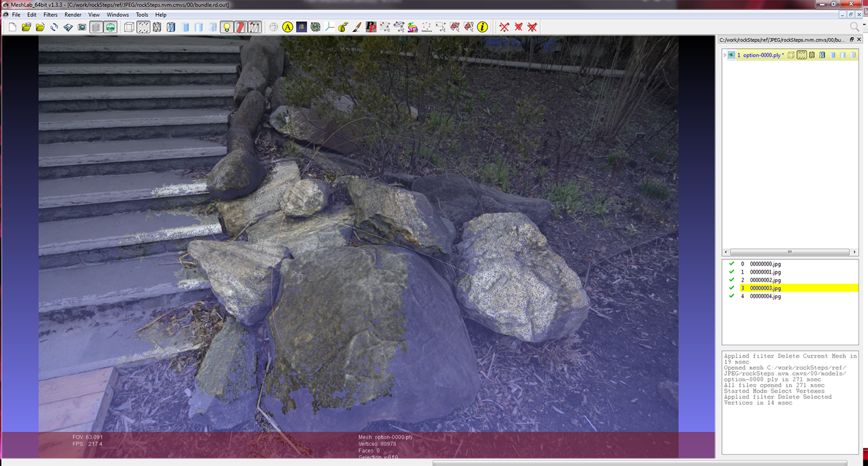
Task: Open yellow Info tool icon
Action: tap(483, 27)
